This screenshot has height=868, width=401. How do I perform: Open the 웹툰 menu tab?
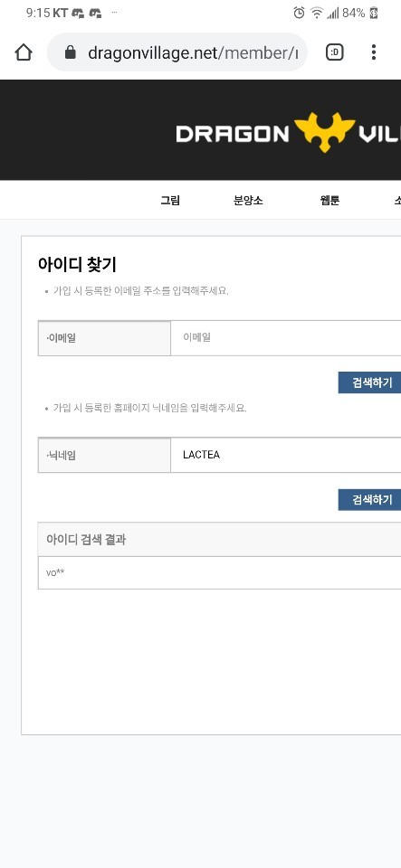click(329, 201)
